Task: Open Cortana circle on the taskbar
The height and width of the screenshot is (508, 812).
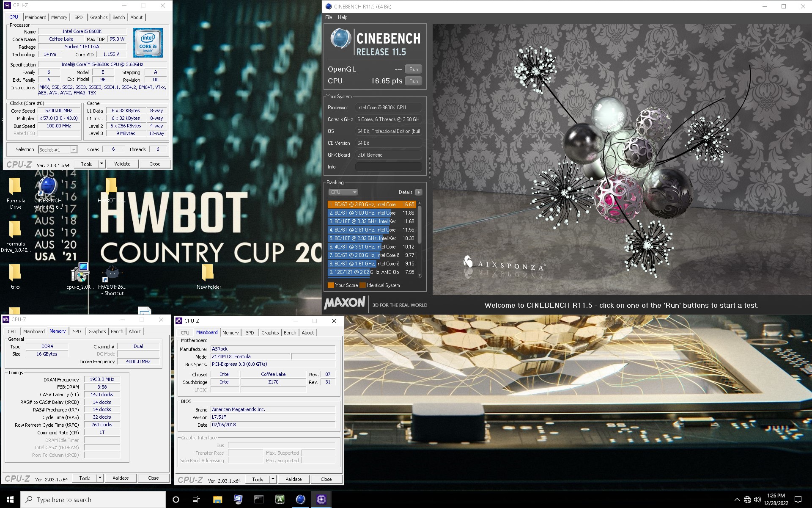Action: click(176, 500)
